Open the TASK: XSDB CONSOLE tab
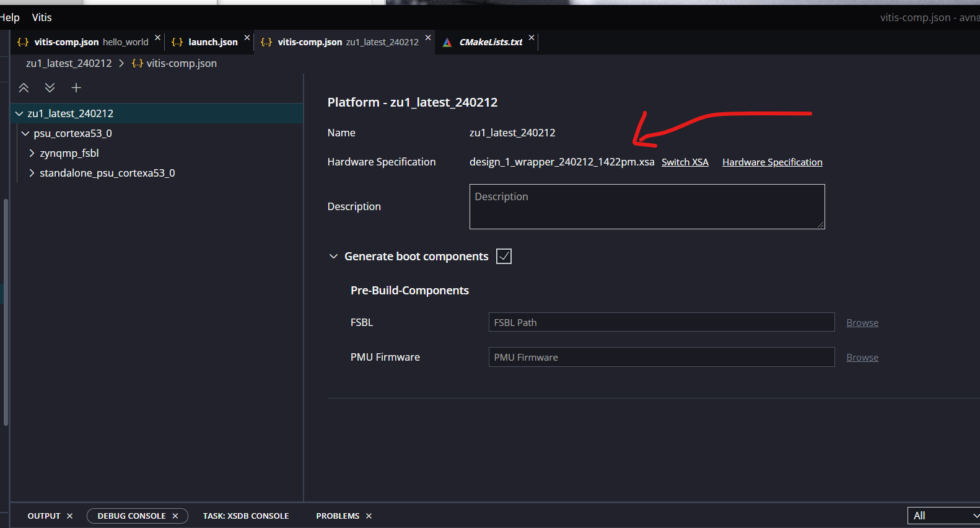This screenshot has height=528, width=980. (246, 516)
